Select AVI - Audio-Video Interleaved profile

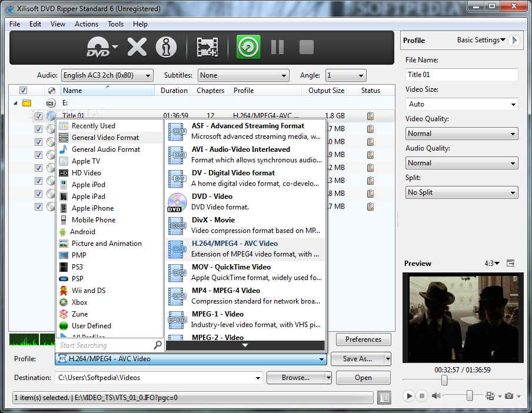[x=245, y=155]
